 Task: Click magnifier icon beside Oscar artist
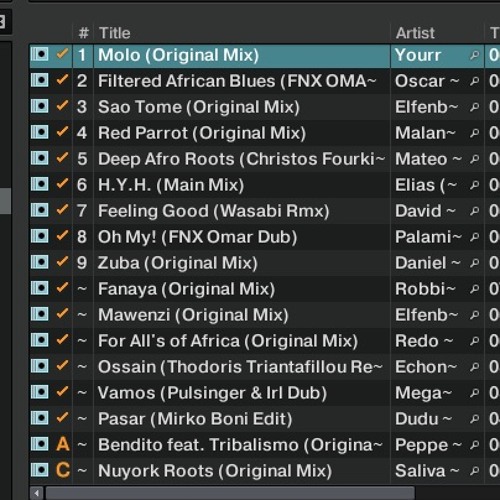click(474, 81)
